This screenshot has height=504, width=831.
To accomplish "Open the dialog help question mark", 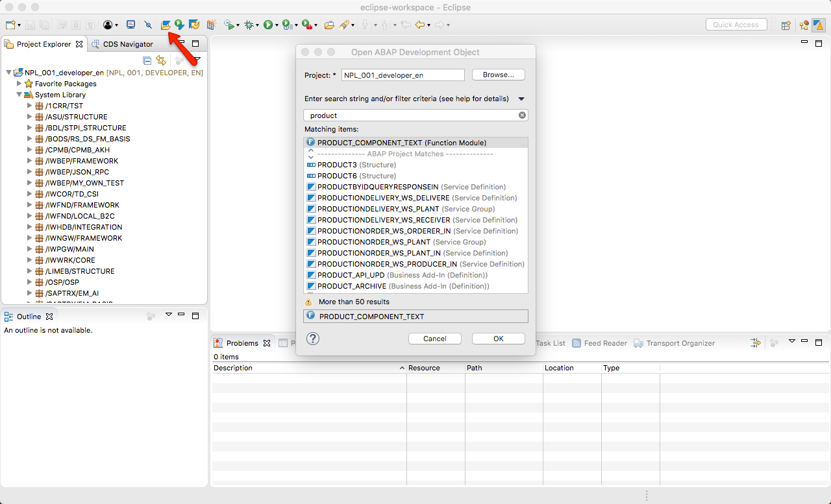I will pyautogui.click(x=313, y=339).
